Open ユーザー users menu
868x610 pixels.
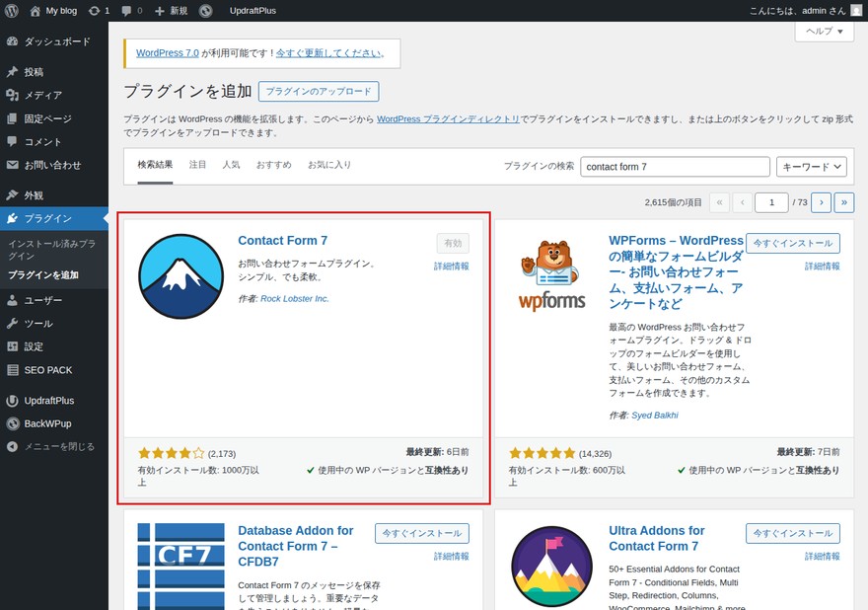pos(54,300)
